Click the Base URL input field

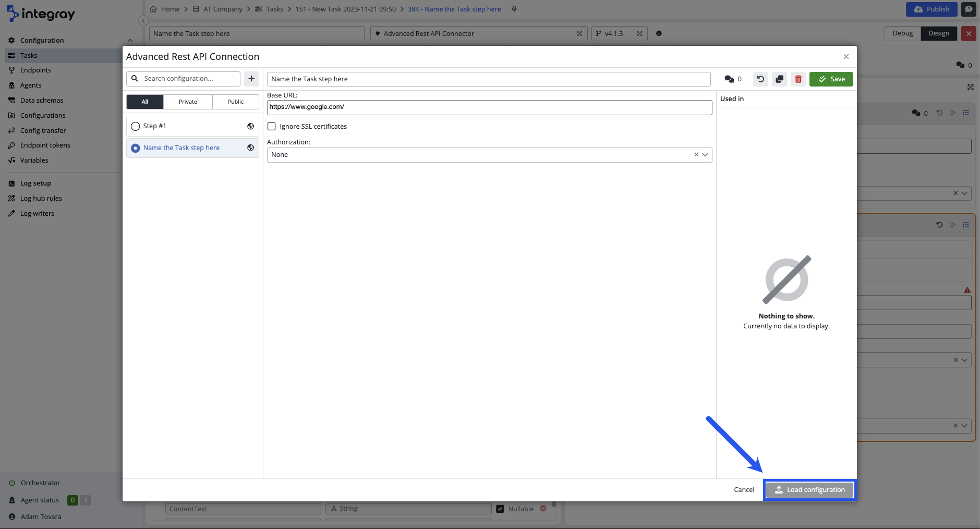click(x=489, y=107)
